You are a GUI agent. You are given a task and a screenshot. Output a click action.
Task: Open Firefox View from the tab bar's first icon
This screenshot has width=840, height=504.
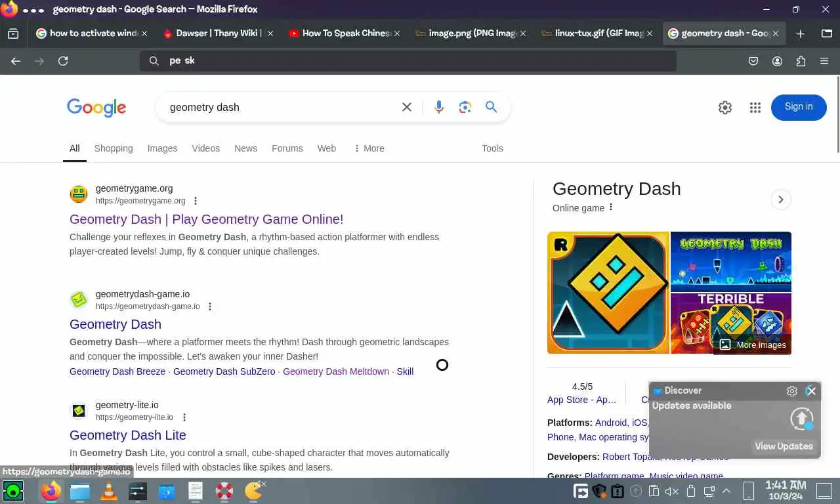click(13, 33)
